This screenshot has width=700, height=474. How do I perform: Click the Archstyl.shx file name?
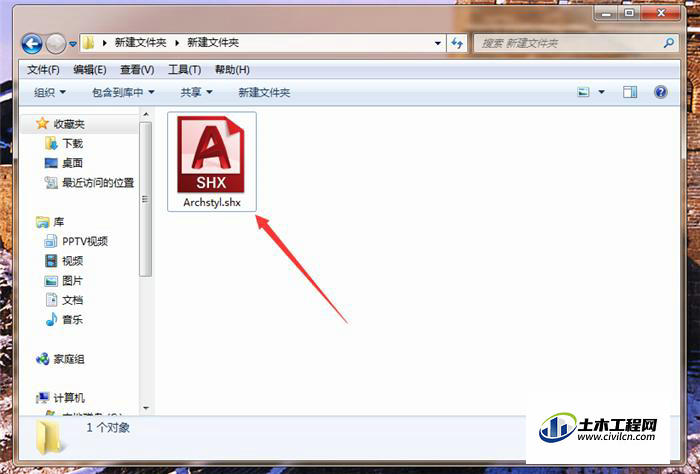(x=212, y=202)
